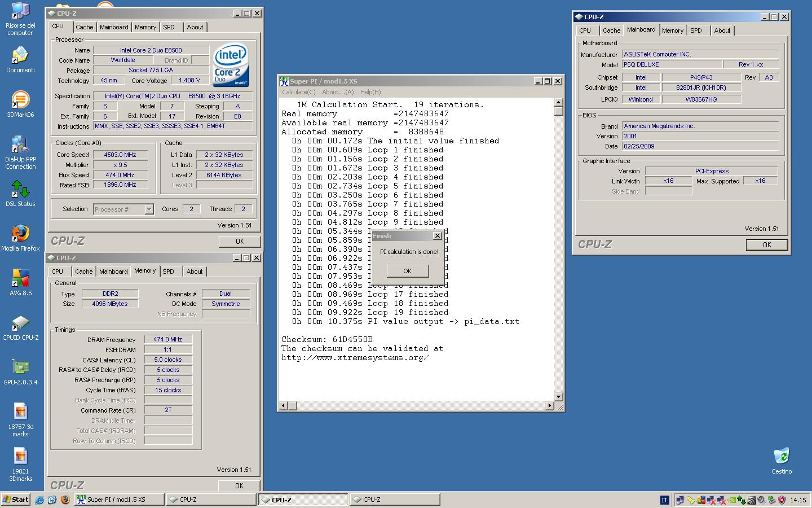Image resolution: width=812 pixels, height=508 pixels.
Task: Click the Super PI vertical scrollbar down arrow
Action: [x=558, y=396]
